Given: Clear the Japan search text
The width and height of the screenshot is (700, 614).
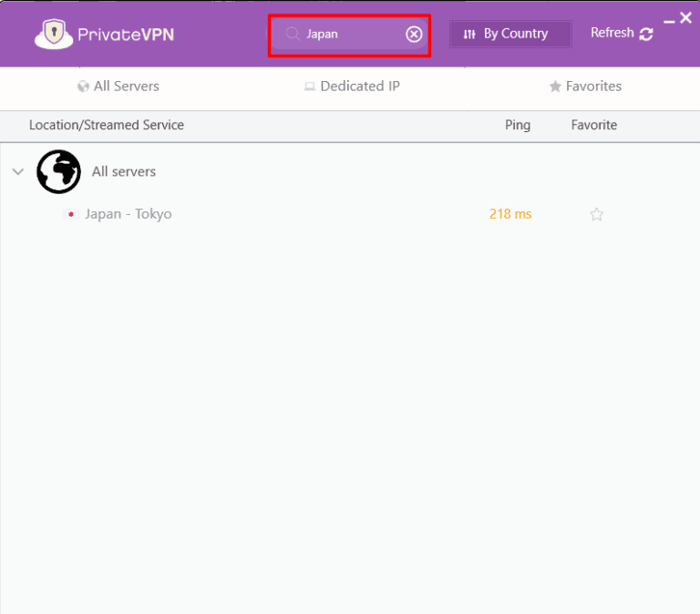Looking at the screenshot, I should pos(414,34).
